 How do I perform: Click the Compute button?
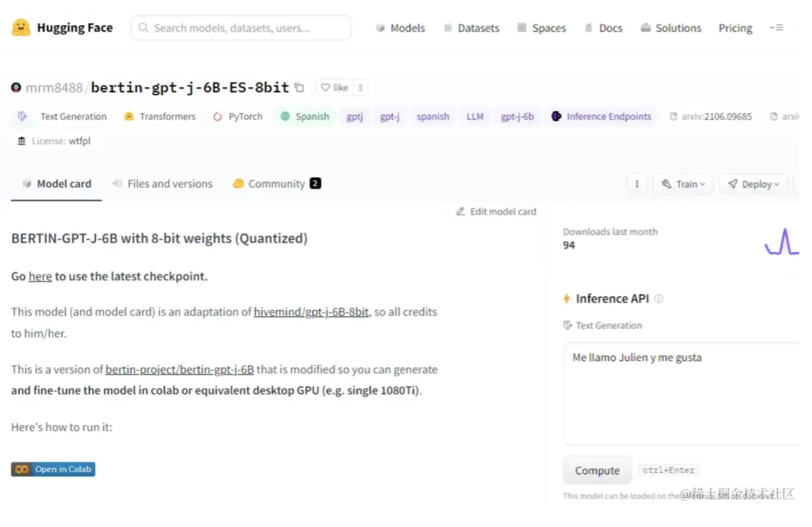(x=597, y=470)
